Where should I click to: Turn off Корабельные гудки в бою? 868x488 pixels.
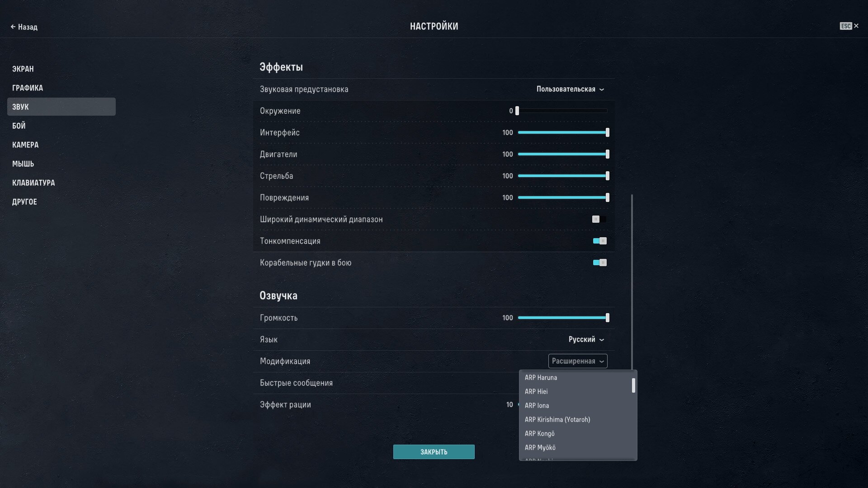tap(600, 263)
